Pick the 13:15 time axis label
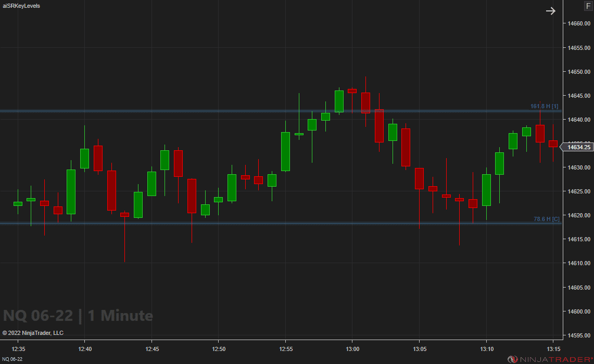This screenshot has width=594, height=364. [x=553, y=348]
